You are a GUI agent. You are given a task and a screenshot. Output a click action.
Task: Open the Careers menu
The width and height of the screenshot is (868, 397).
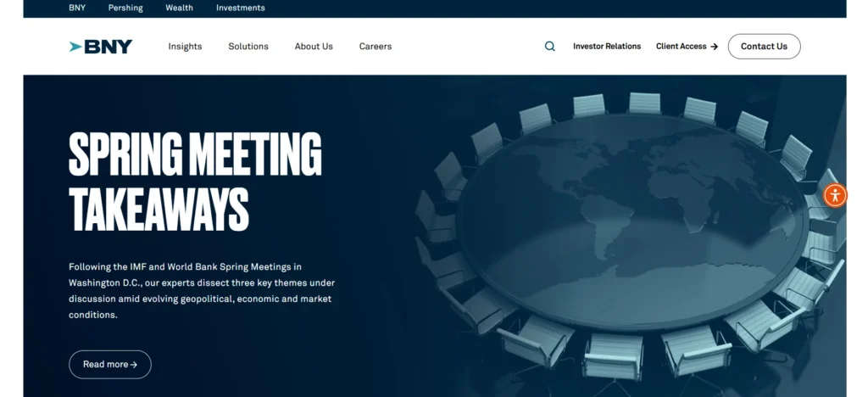click(x=376, y=47)
